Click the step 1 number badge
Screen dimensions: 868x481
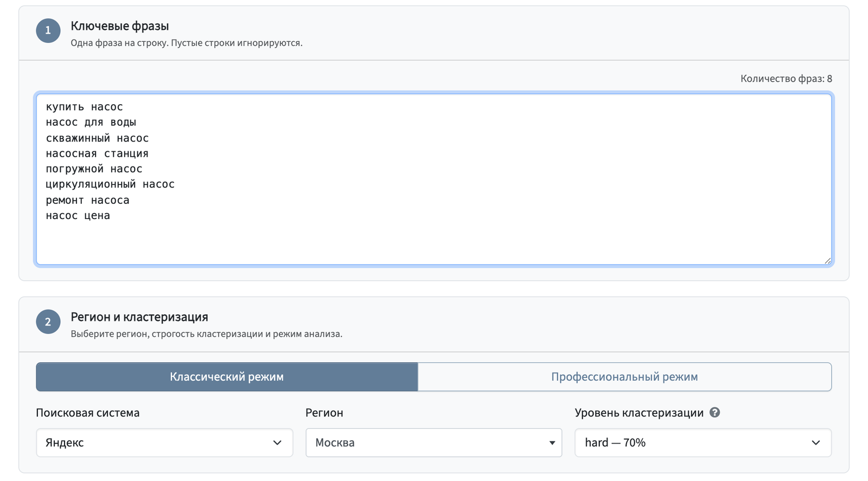click(48, 30)
